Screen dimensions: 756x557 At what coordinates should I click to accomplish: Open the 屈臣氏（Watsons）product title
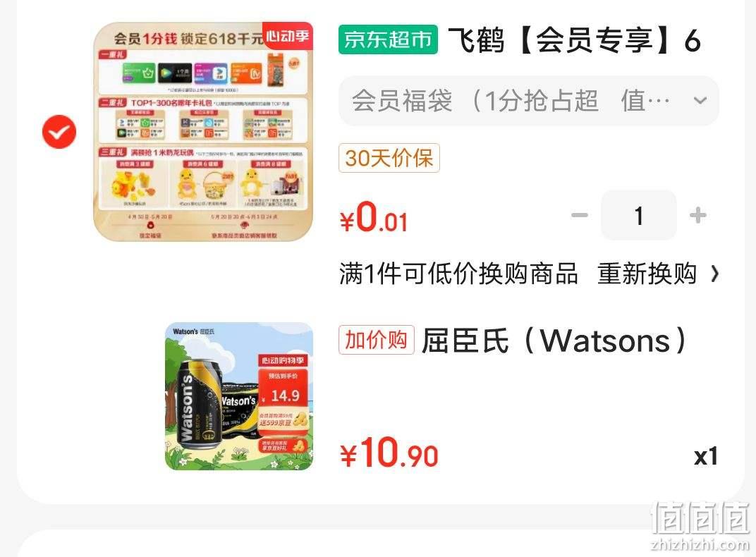point(555,340)
